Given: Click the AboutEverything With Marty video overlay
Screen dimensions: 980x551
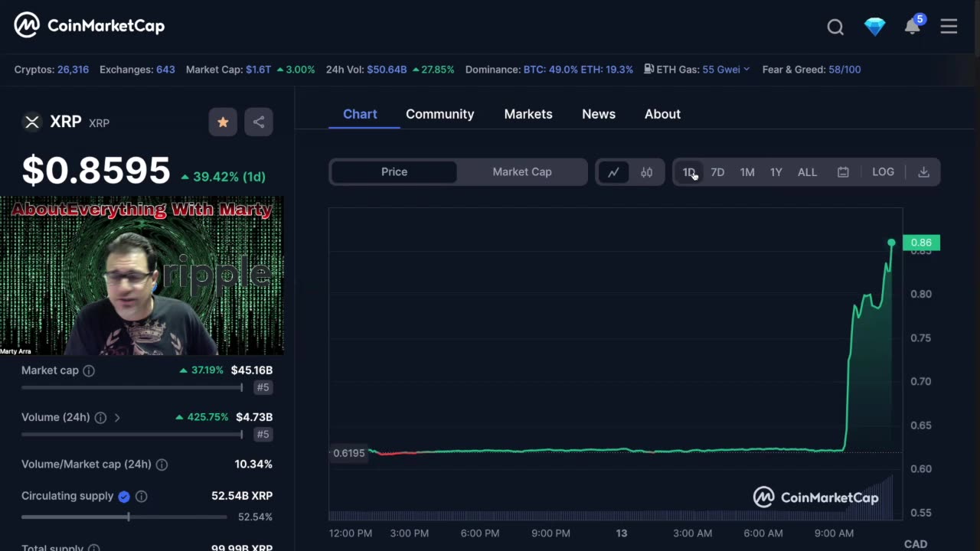Looking at the screenshot, I should (x=142, y=275).
